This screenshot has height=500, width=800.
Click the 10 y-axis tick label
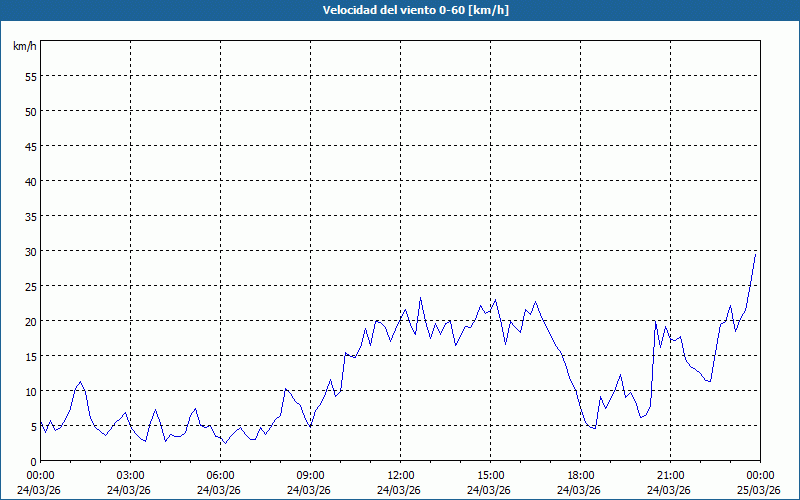30,391
